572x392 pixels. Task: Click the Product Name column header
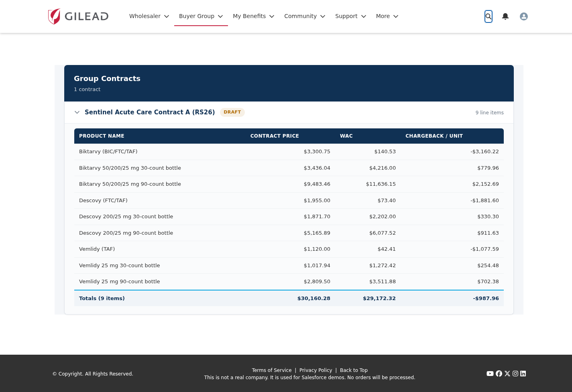tap(102, 136)
